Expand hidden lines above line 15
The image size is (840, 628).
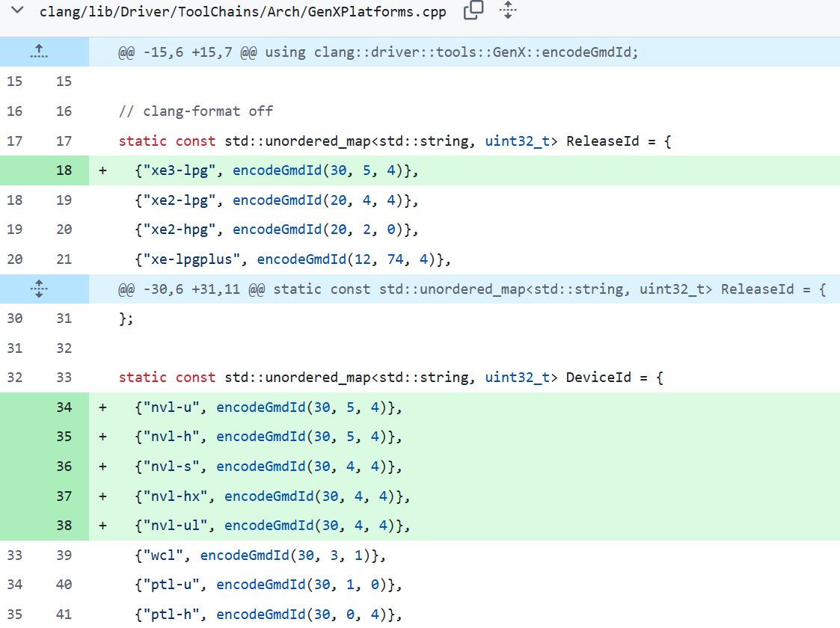39,52
